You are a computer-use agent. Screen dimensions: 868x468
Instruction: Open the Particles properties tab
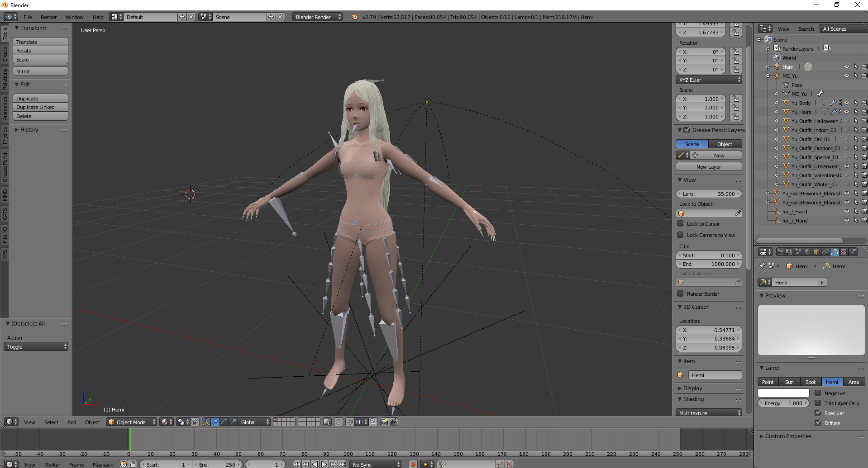(x=853, y=252)
